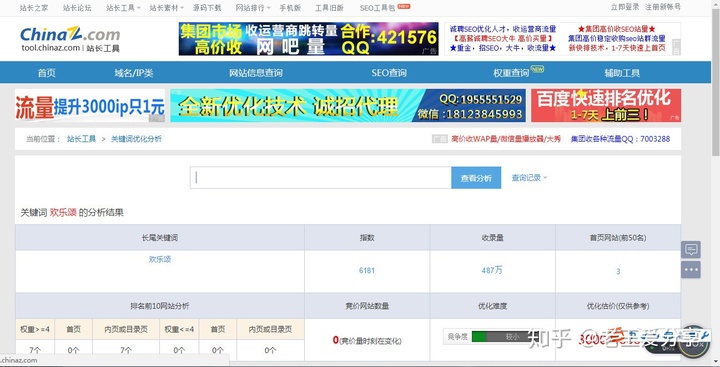Click the 权重>=4 cell

[x=35, y=329]
